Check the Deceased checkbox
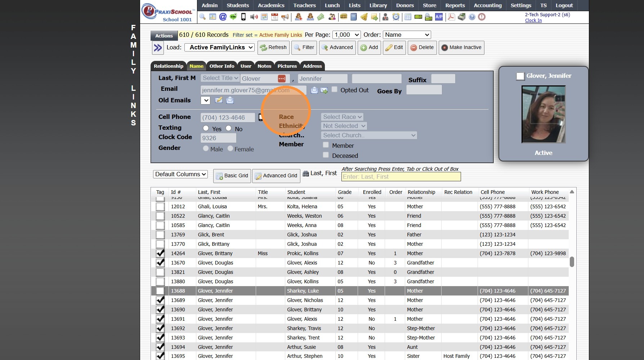The image size is (644, 360). [x=326, y=155]
